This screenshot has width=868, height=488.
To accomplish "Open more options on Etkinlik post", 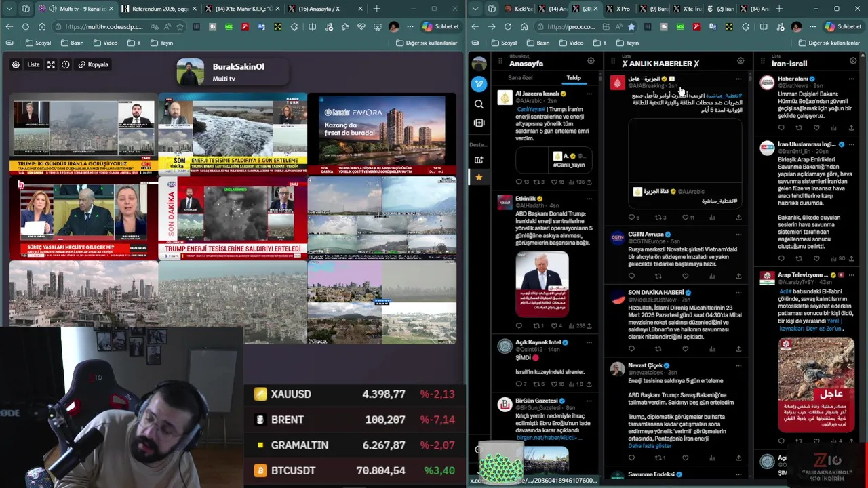I will point(589,199).
